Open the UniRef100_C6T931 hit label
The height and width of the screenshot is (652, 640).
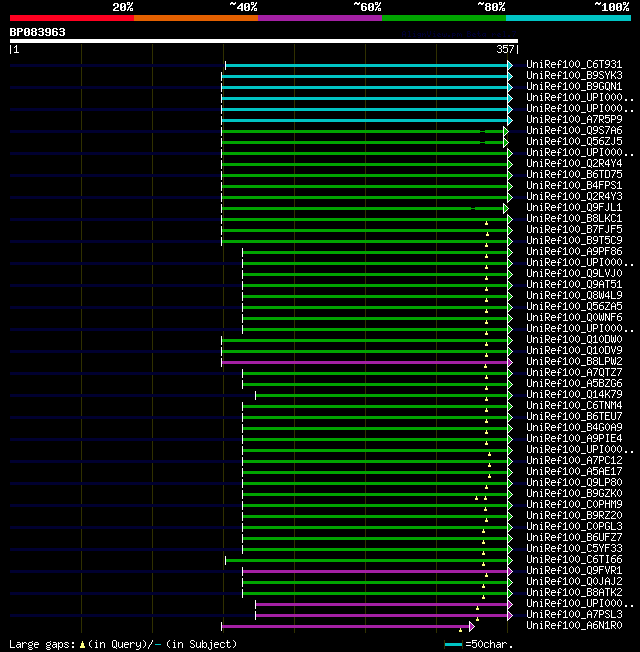(574, 64)
